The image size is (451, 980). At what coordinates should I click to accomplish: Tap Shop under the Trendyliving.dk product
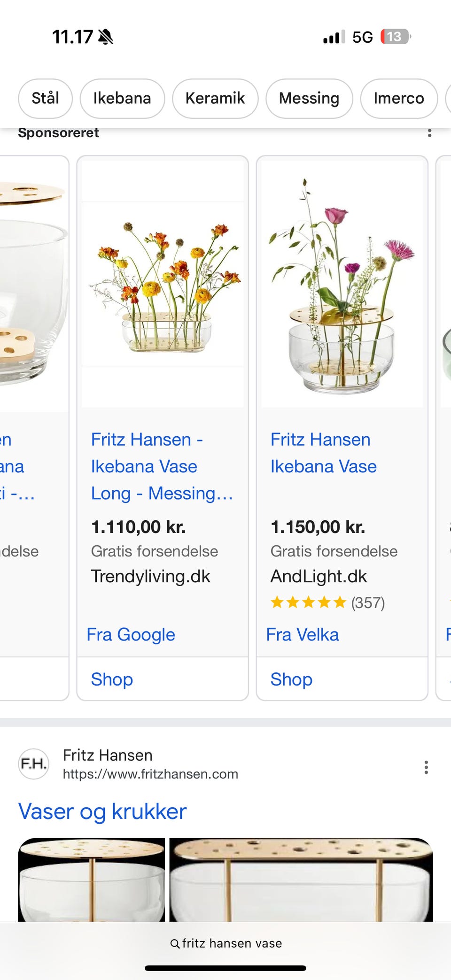click(112, 679)
